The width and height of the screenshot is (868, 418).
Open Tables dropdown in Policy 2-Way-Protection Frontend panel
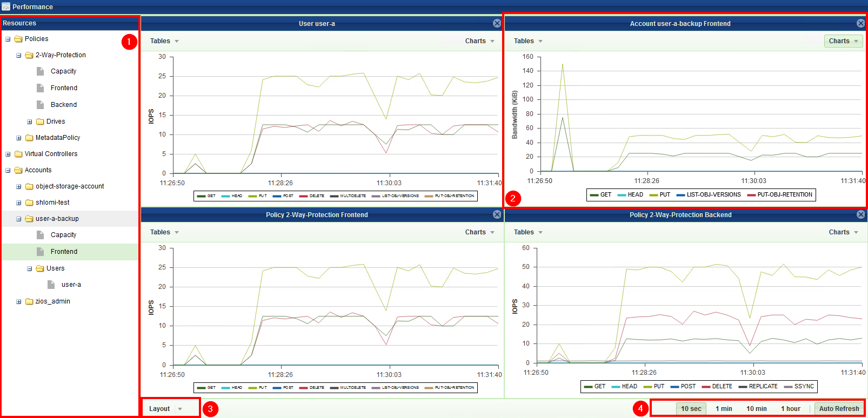[164, 232]
